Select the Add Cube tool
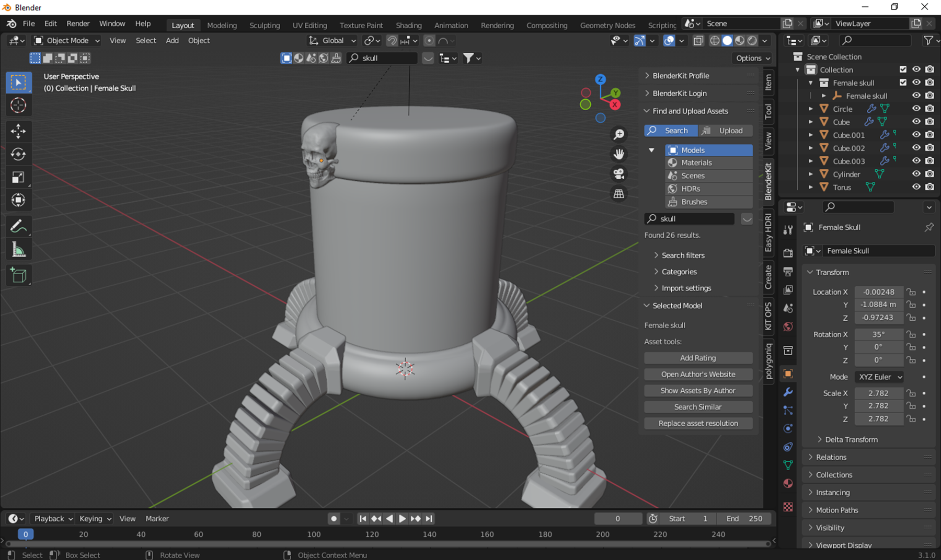This screenshot has height=560, width=941. 18,275
